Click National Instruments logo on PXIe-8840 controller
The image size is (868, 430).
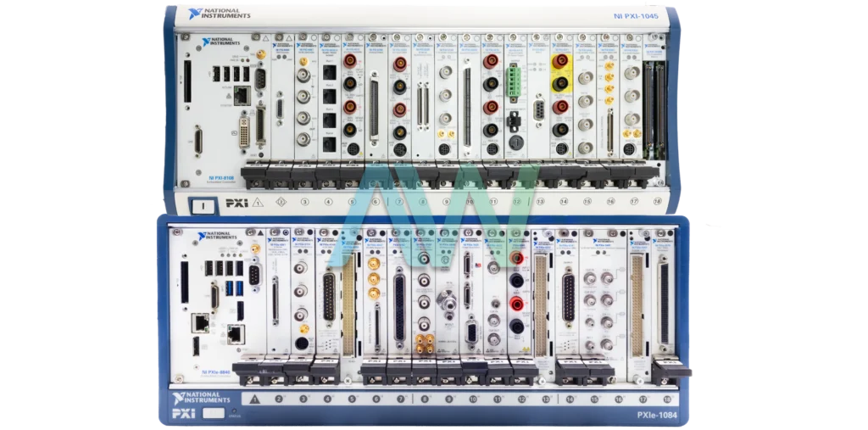pos(217,236)
